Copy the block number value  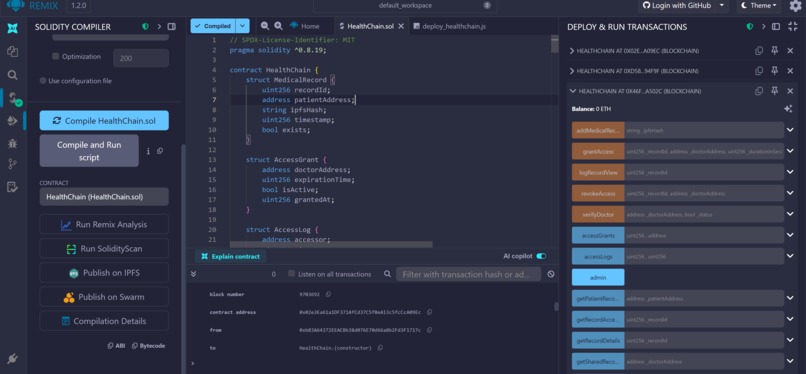pos(328,294)
